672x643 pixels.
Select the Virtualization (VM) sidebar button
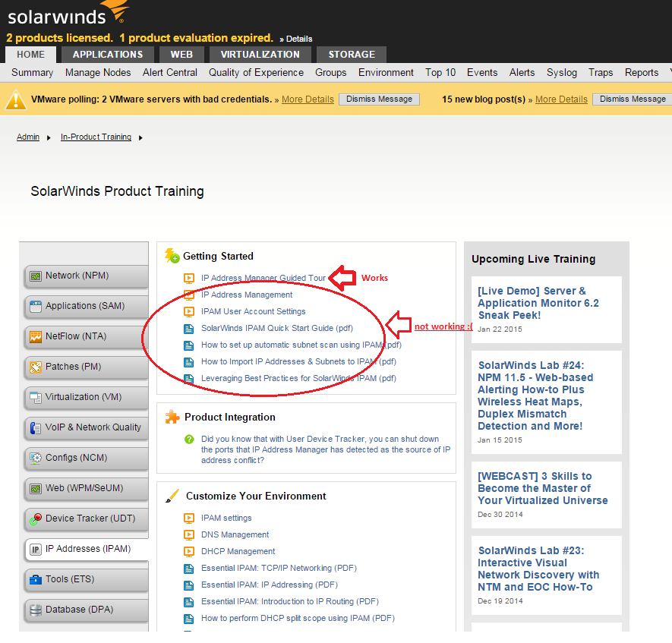tap(87, 398)
